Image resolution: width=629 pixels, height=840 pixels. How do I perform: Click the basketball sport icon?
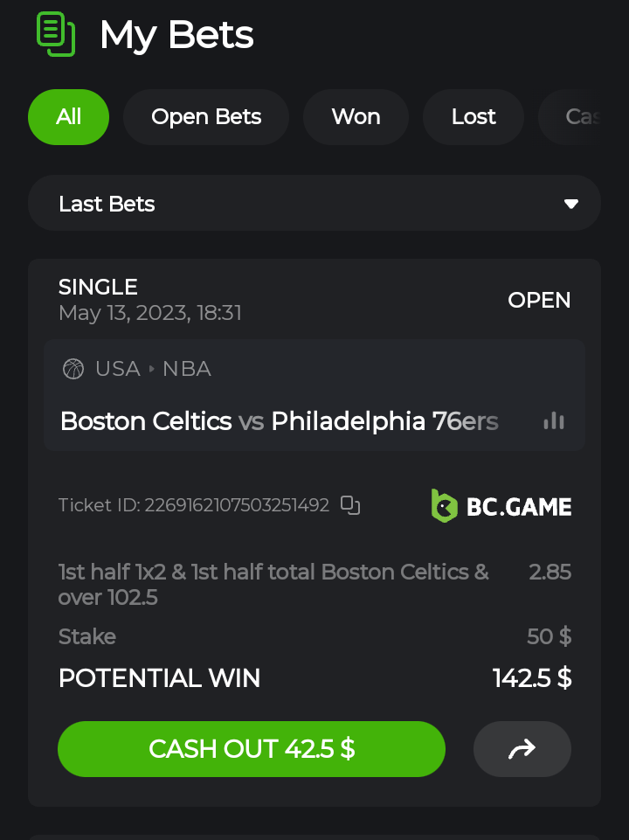(x=73, y=369)
